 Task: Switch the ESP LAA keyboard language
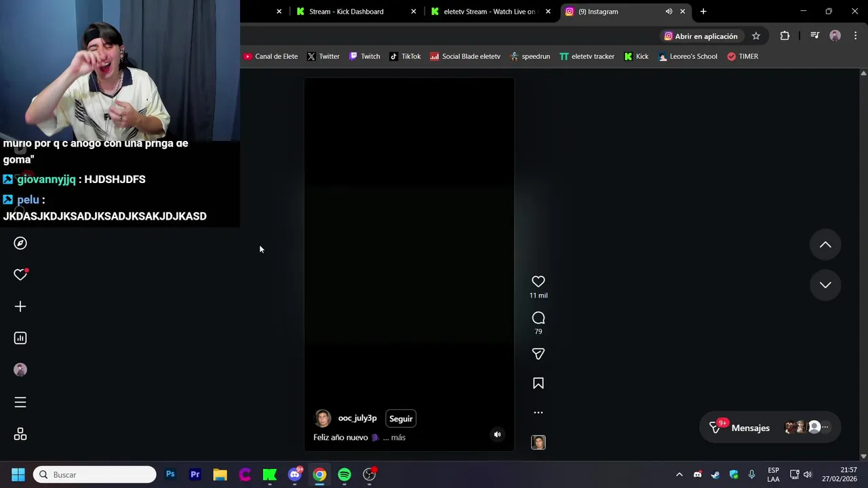[x=773, y=474]
